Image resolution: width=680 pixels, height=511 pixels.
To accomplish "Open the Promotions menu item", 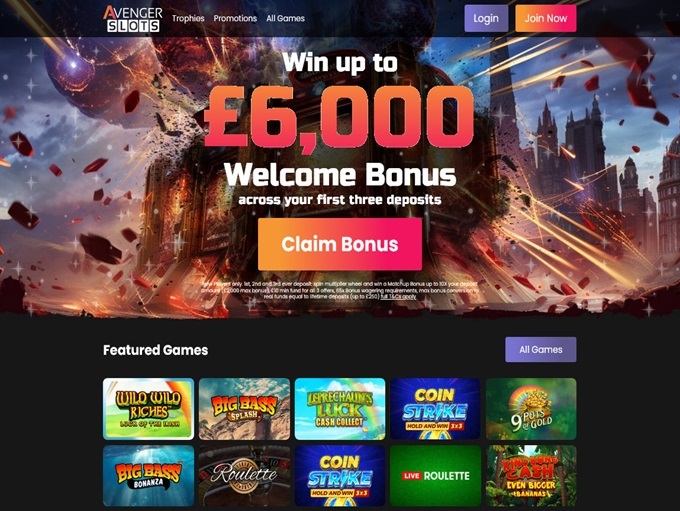I will pyautogui.click(x=235, y=18).
